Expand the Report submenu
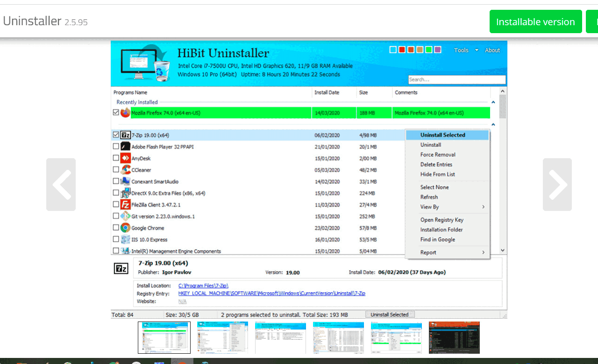The height and width of the screenshot is (364, 598). (x=429, y=252)
